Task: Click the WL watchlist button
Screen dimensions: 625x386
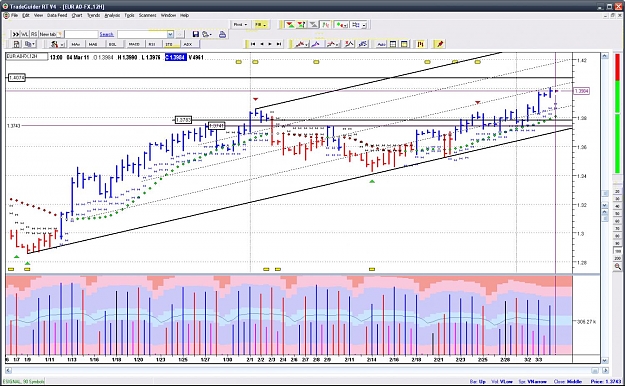Action: point(25,34)
